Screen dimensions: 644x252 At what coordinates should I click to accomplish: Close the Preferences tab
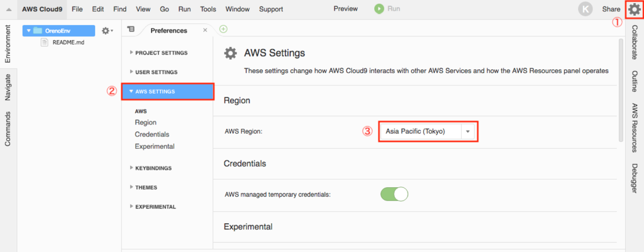(x=205, y=30)
